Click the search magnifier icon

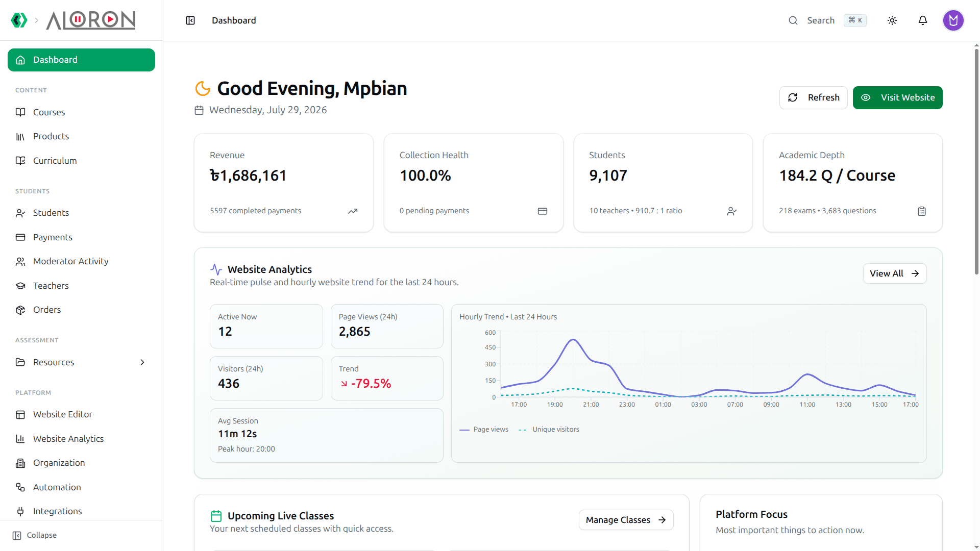[x=793, y=20]
